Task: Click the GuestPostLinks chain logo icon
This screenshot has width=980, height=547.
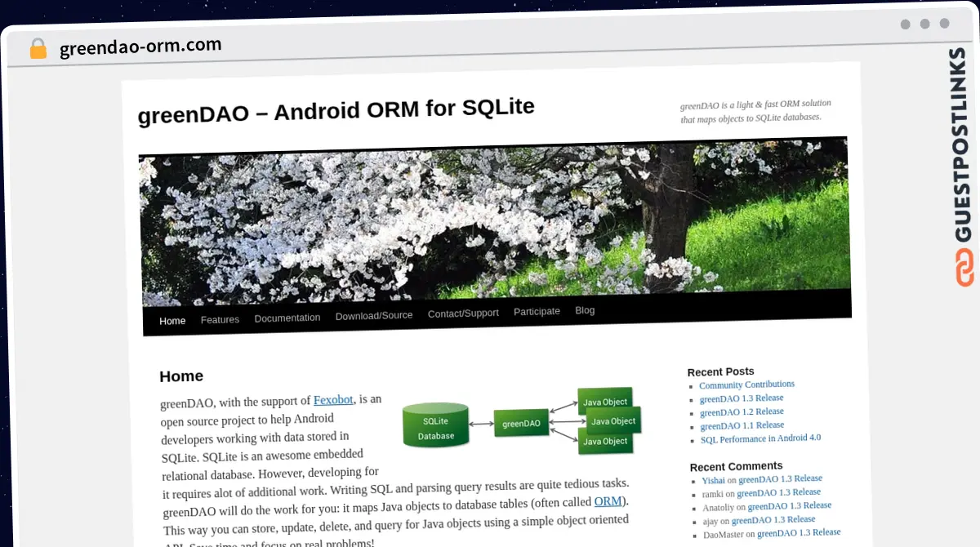Action: 965,268
